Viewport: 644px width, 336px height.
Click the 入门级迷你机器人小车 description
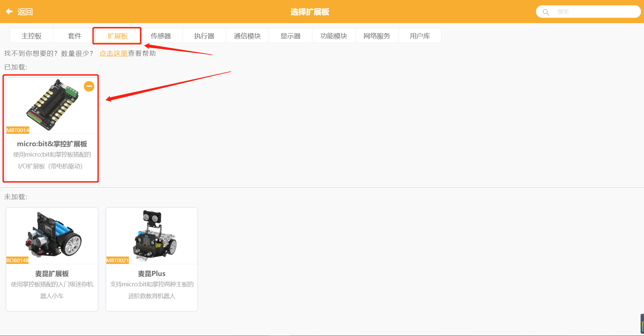click(52, 290)
